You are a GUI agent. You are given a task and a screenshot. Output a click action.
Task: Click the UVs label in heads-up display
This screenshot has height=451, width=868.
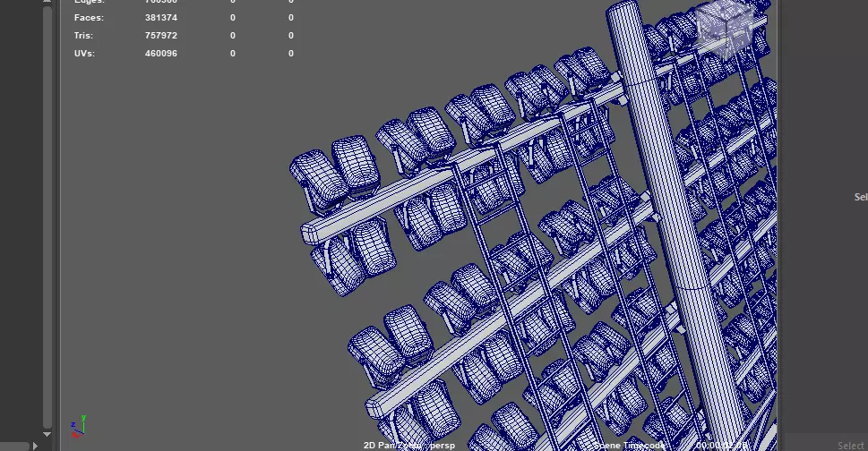pyautogui.click(x=84, y=54)
